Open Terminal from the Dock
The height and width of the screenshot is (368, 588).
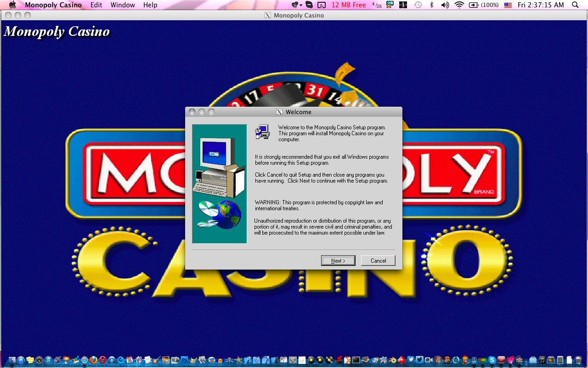click(x=356, y=360)
